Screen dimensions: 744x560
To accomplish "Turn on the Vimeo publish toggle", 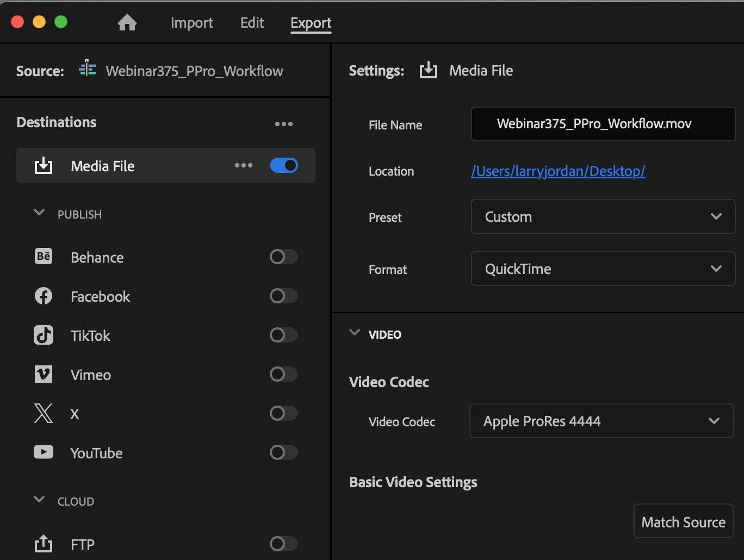I will click(x=284, y=374).
